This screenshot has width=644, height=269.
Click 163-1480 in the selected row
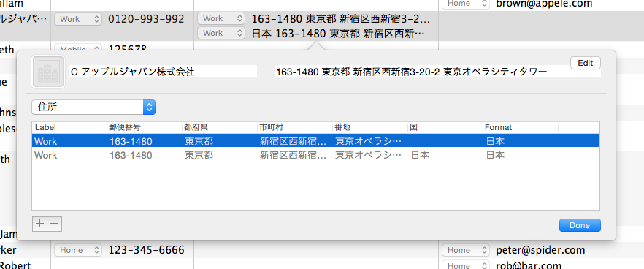(x=131, y=142)
